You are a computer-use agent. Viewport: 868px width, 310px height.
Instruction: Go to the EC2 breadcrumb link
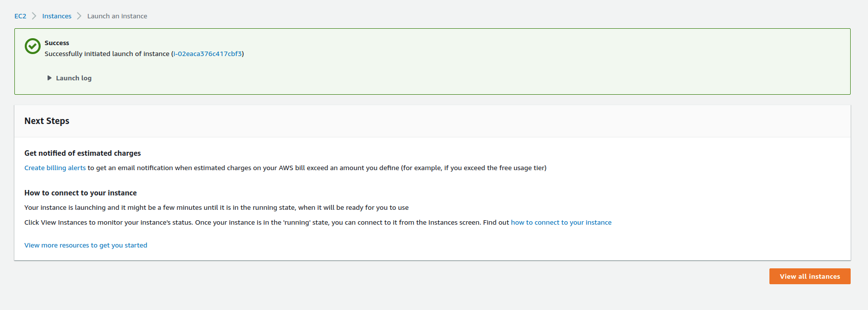pos(20,16)
